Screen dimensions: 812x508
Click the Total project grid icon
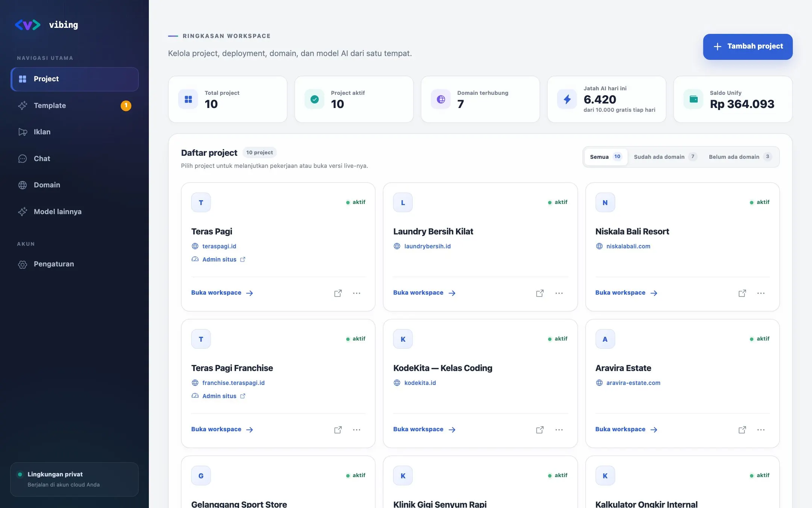pyautogui.click(x=188, y=99)
